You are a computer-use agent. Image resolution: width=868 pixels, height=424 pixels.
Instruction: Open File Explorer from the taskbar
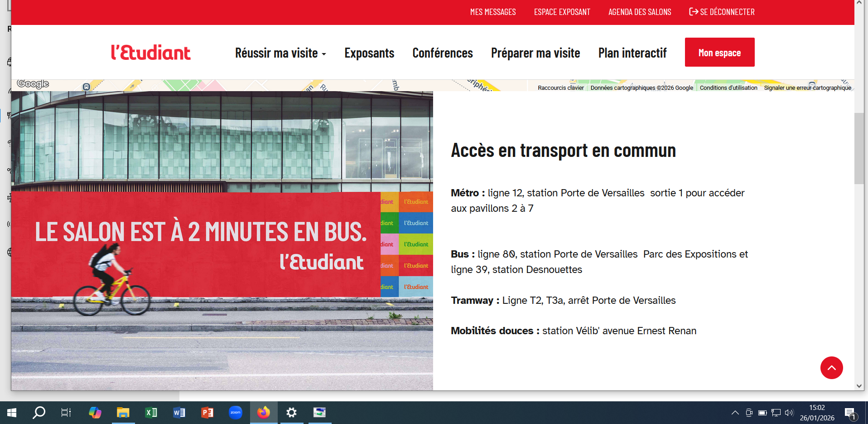(123, 412)
